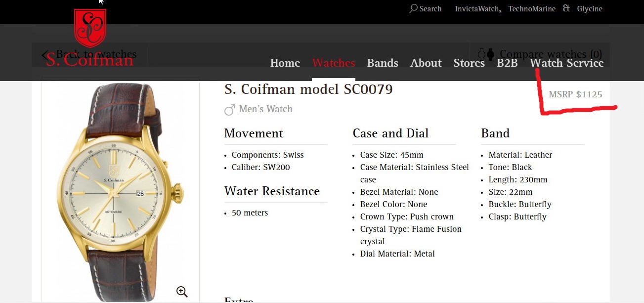Click 'Components: Swiss' text
The image size is (644, 303).
click(268, 155)
